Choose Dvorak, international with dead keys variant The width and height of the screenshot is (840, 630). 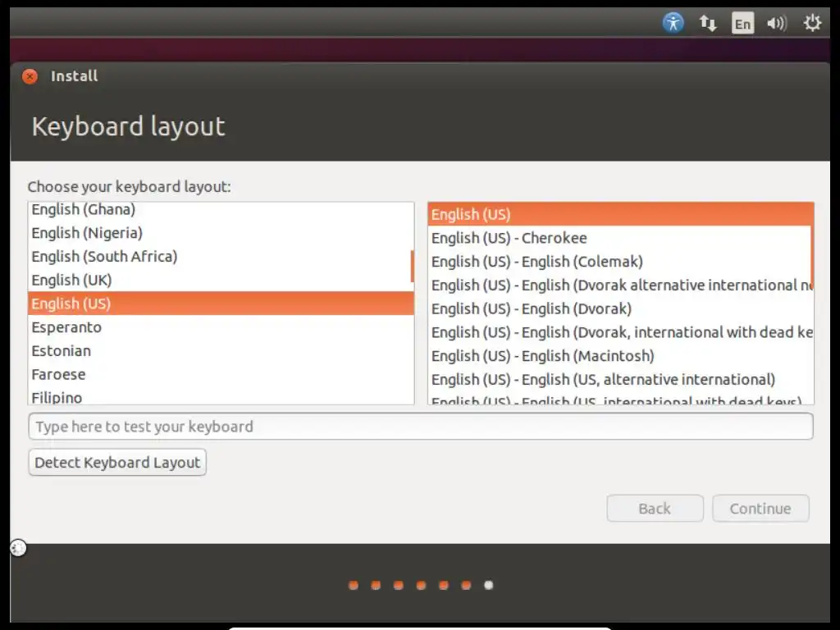(620, 332)
